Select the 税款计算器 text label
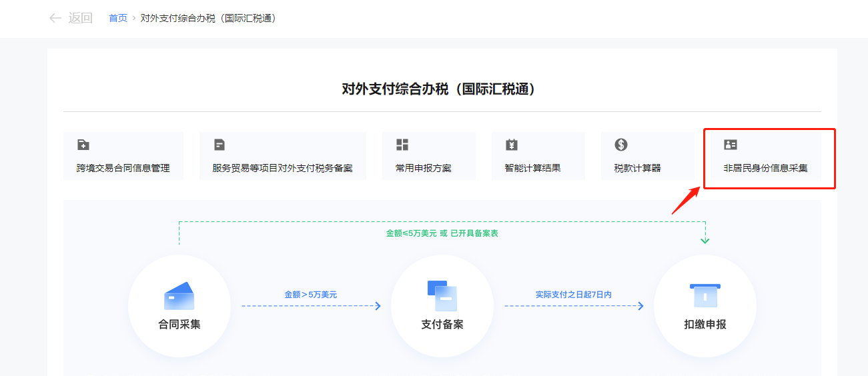 637,168
